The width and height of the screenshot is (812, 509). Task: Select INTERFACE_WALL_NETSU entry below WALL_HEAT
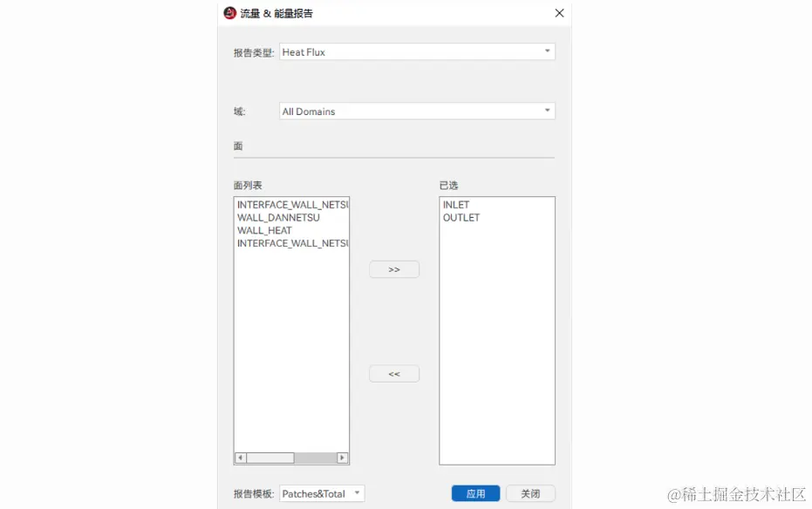click(292, 244)
